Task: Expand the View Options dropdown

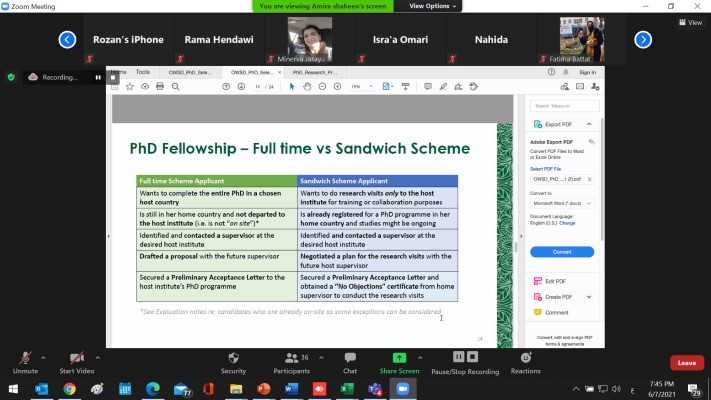Action: pos(437,6)
